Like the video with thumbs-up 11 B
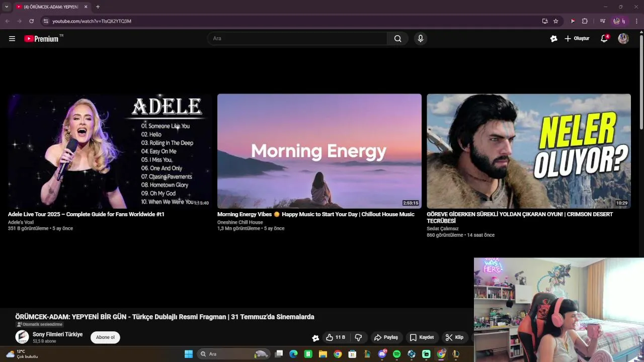 335,337
